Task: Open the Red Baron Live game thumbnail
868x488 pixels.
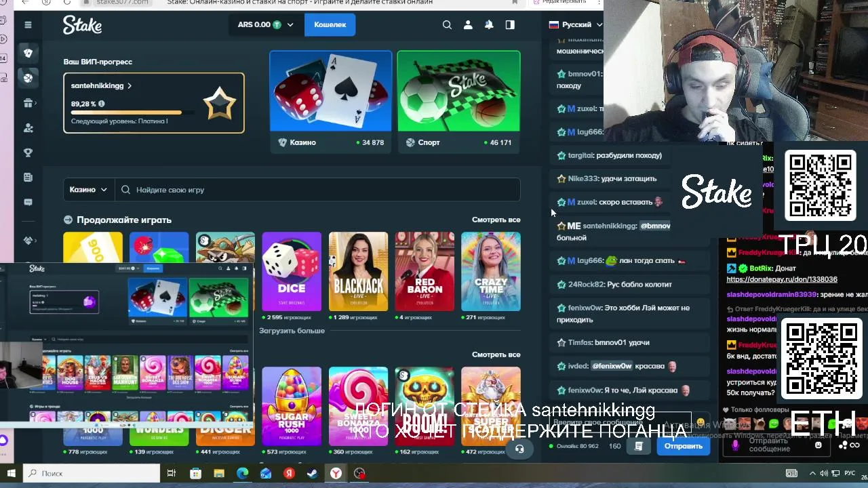Action: 425,272
